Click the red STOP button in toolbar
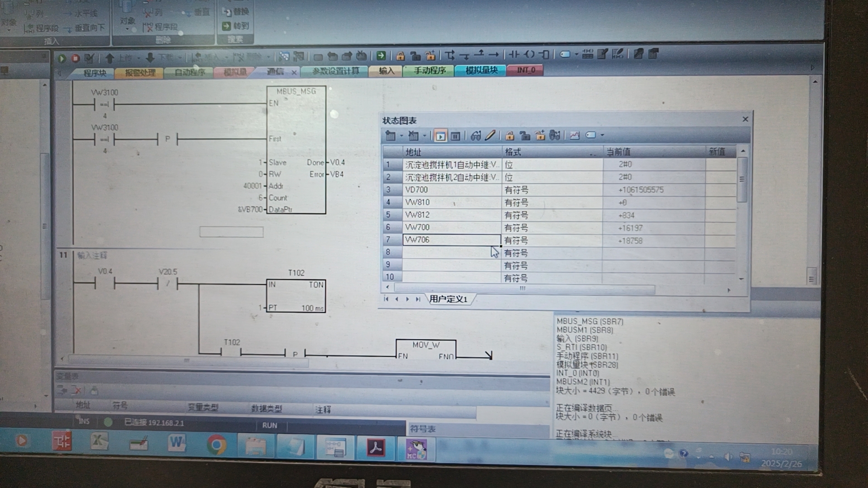868x488 pixels. click(75, 58)
